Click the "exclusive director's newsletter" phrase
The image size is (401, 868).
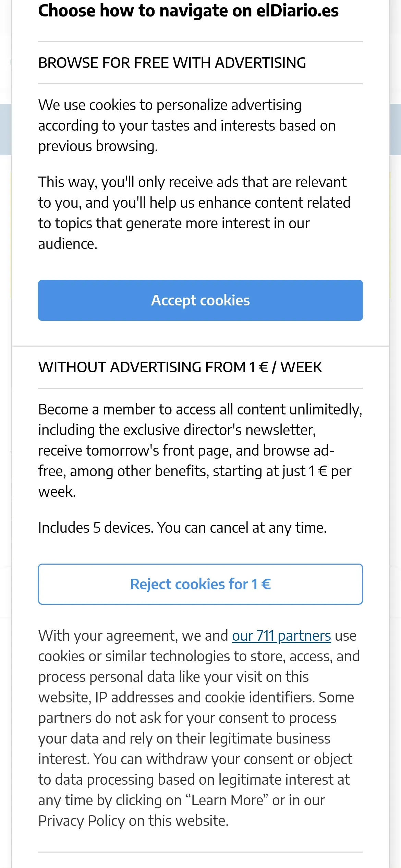pos(219,430)
